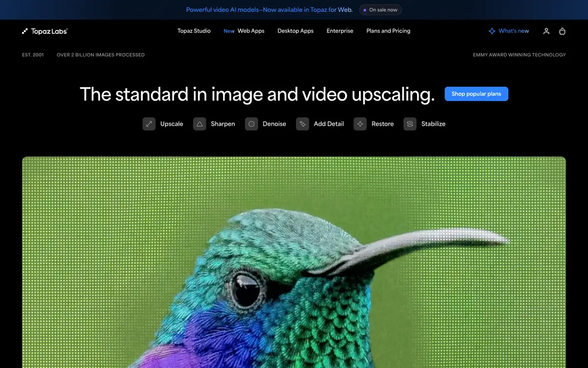This screenshot has width=588, height=368.
Task: Select the Restore label
Action: [x=383, y=124]
